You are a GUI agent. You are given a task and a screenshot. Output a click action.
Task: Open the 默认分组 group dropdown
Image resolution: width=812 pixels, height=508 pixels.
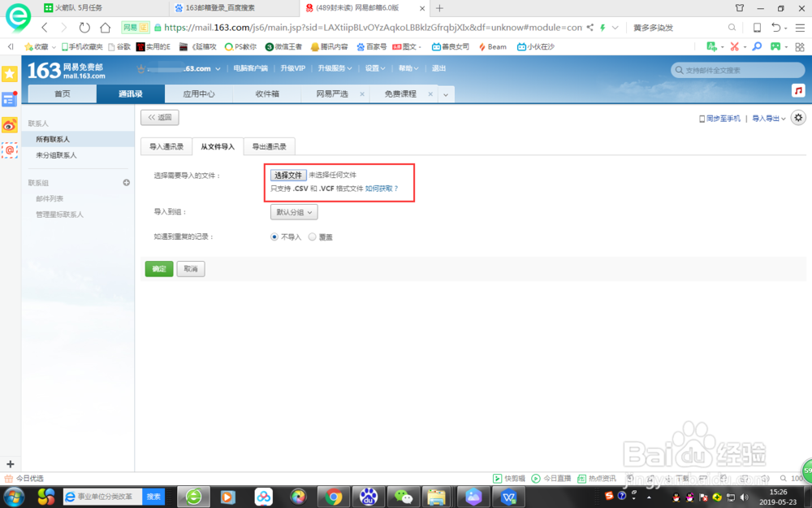coord(293,211)
